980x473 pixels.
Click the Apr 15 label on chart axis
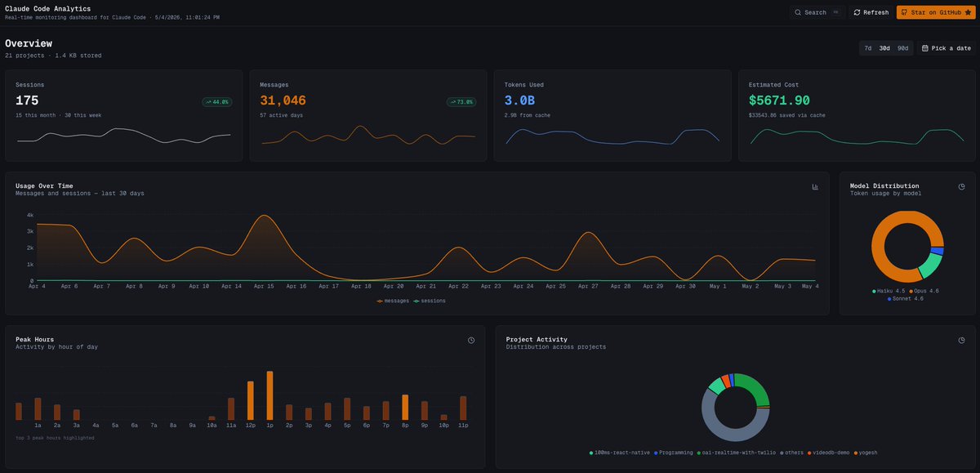pyautogui.click(x=263, y=287)
